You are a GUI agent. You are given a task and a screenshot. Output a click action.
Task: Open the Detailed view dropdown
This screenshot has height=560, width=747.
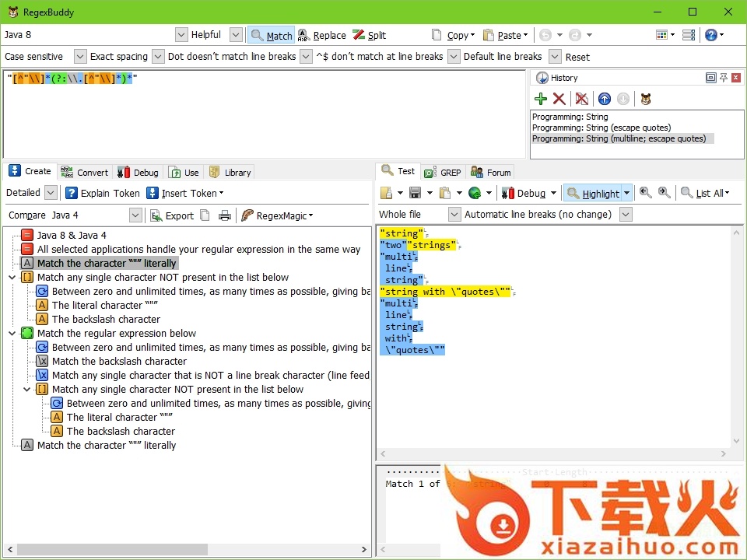[51, 193]
